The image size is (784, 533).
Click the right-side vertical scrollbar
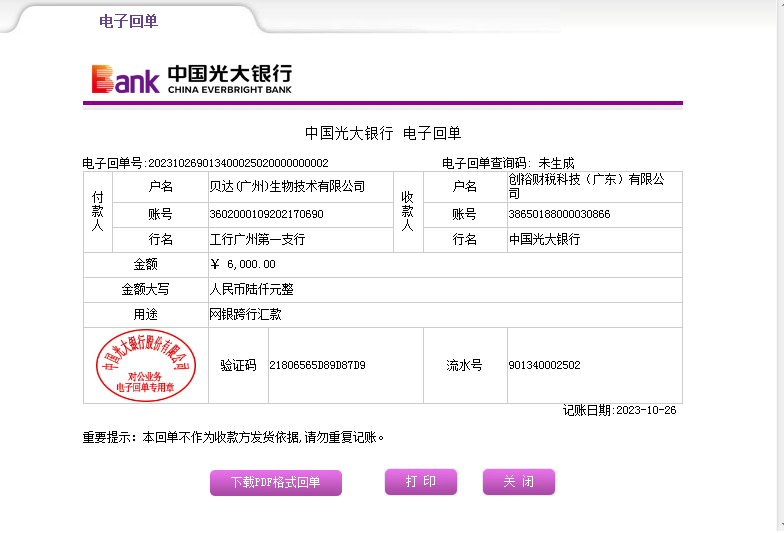pyautogui.click(x=780, y=266)
